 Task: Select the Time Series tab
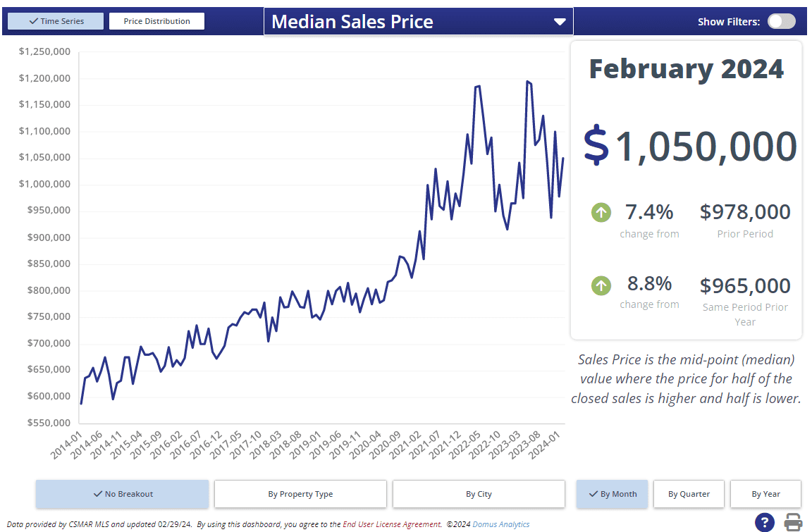(x=56, y=21)
